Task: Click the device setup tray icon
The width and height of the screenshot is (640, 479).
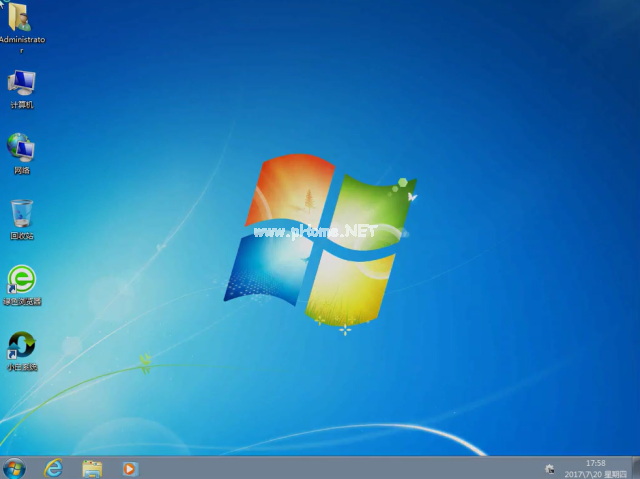Action: tap(550, 469)
